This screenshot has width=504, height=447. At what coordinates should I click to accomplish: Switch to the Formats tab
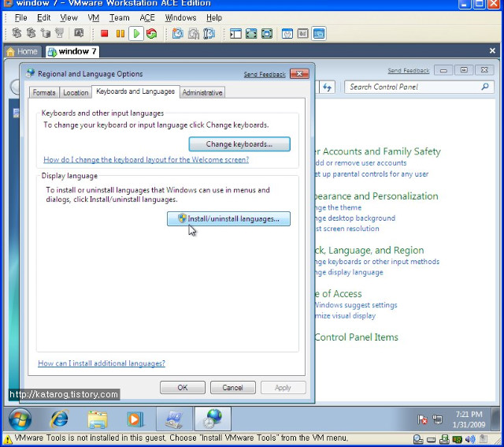click(44, 93)
